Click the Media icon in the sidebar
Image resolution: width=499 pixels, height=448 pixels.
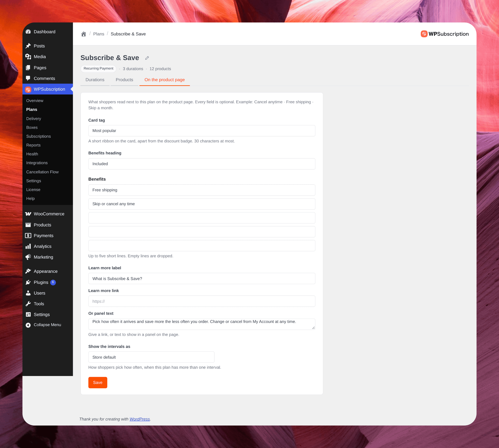pyautogui.click(x=28, y=57)
